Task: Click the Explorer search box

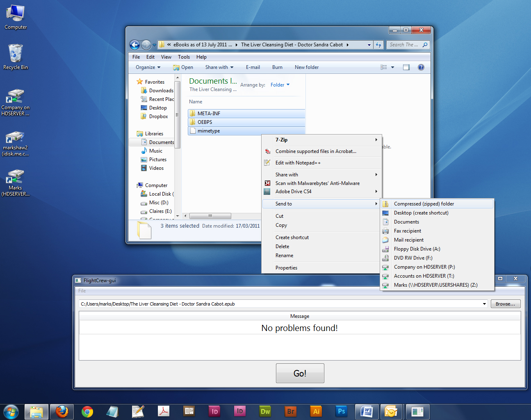Action: 404,45
